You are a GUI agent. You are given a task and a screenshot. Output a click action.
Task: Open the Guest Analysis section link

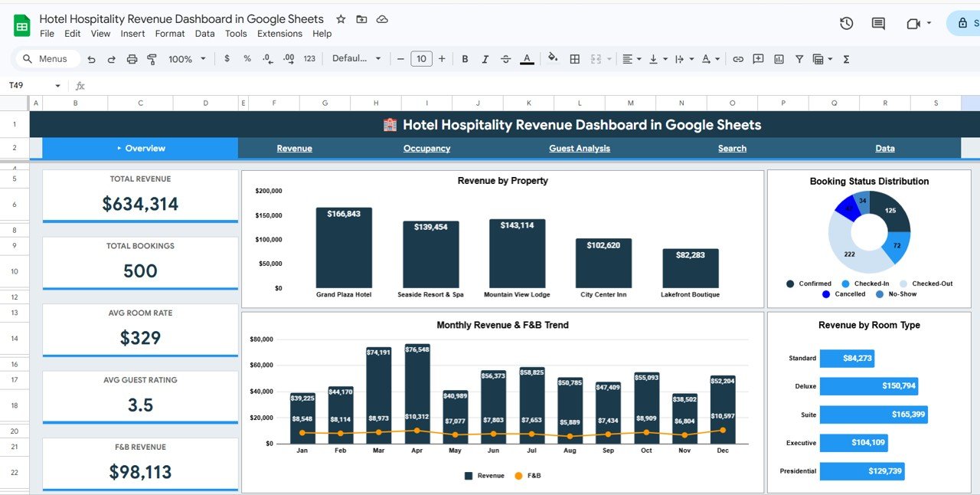coord(580,148)
